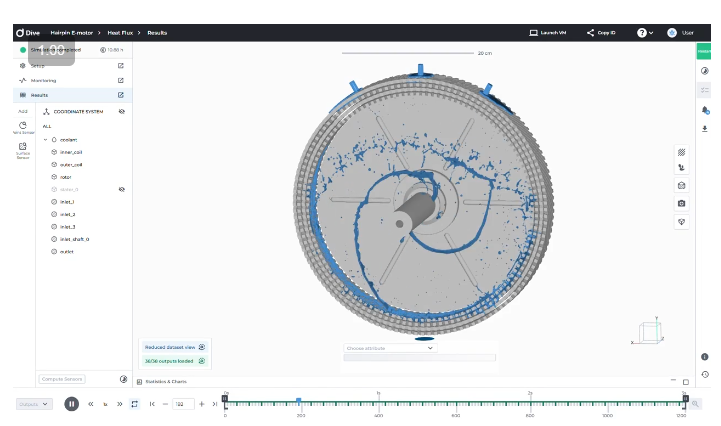This screenshot has width=721, height=426.
Task: Toggle visibility of COORDINATE SYSTEM
Action: click(121, 112)
